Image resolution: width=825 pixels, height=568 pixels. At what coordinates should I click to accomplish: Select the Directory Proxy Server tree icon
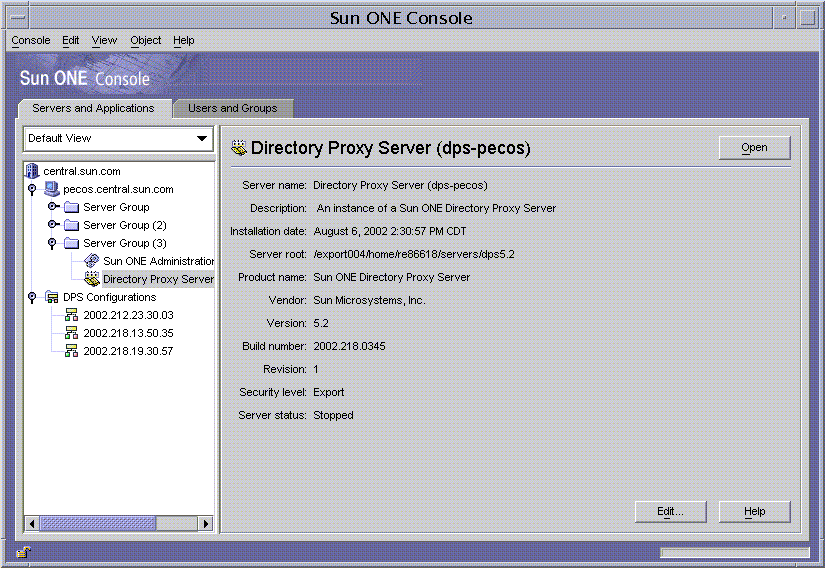point(92,279)
